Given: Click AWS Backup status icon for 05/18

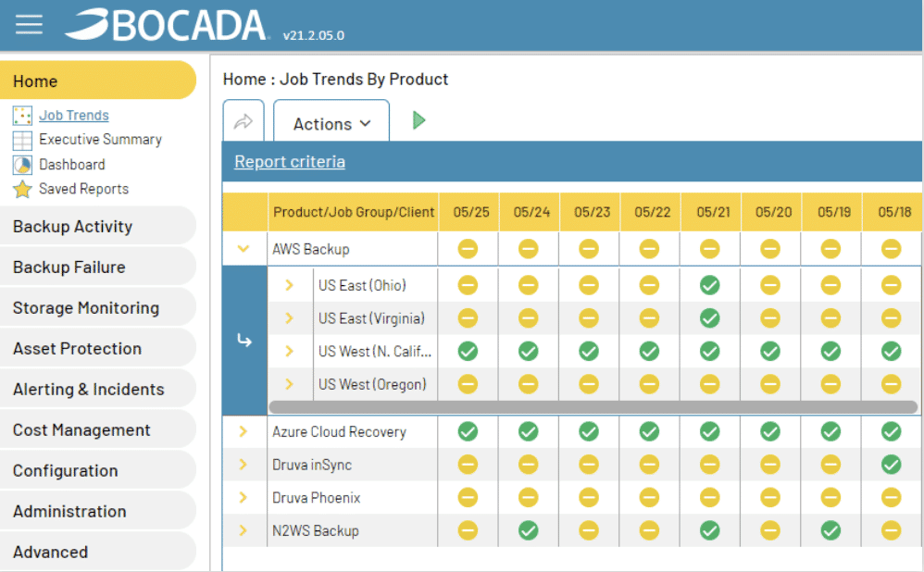Looking at the screenshot, I should click(891, 249).
